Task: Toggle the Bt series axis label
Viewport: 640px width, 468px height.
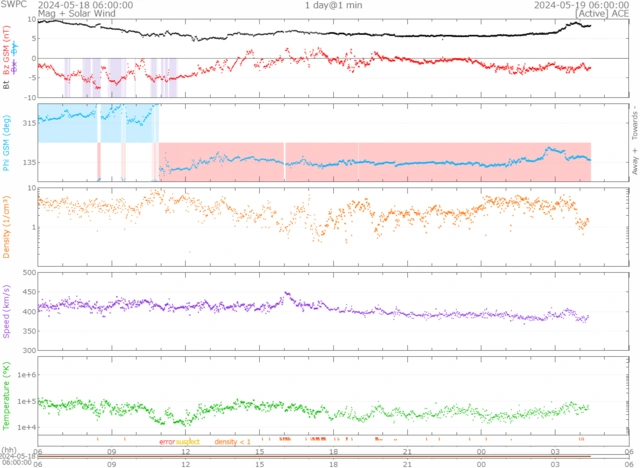Action: (7, 86)
